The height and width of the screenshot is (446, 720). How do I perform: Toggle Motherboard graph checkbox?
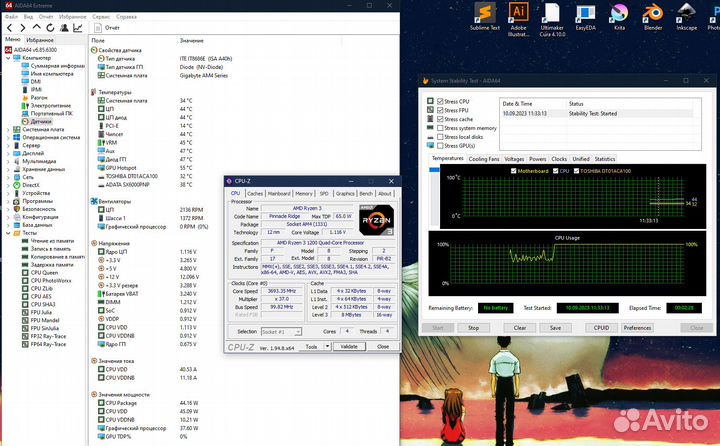513,171
